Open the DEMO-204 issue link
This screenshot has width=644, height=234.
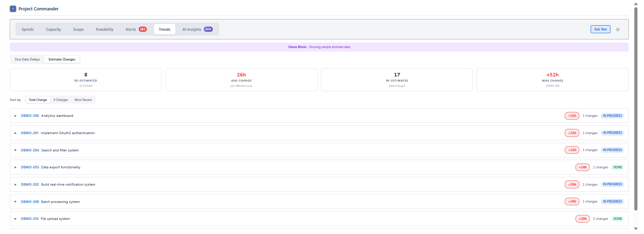point(30,150)
